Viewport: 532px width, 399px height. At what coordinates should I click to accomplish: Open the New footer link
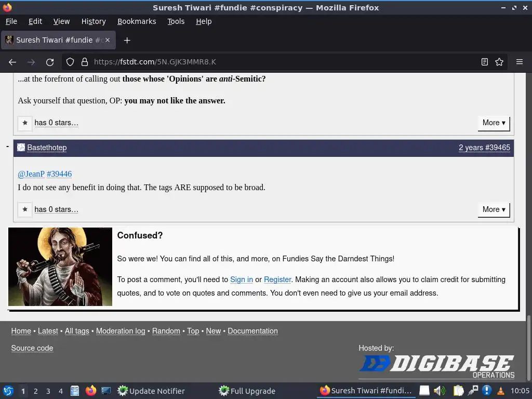click(x=214, y=331)
